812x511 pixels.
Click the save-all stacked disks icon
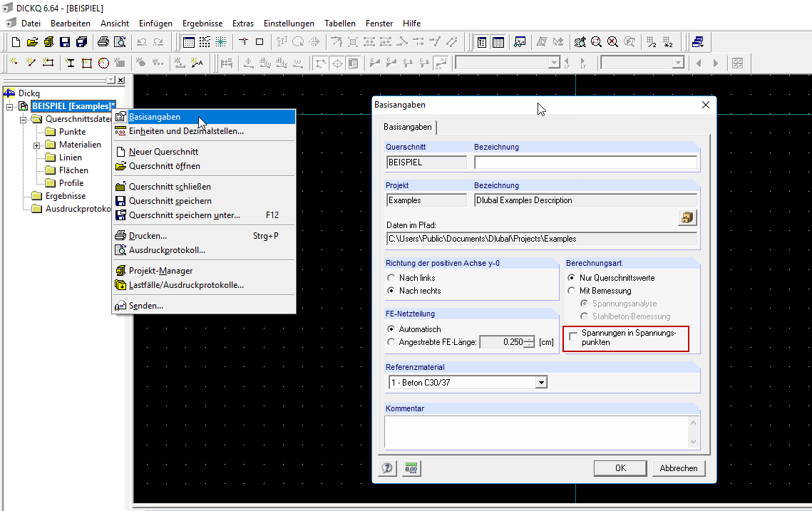pos(81,42)
